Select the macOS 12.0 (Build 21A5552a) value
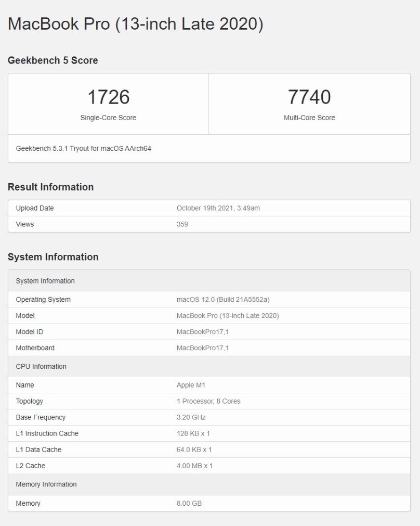 click(223, 300)
